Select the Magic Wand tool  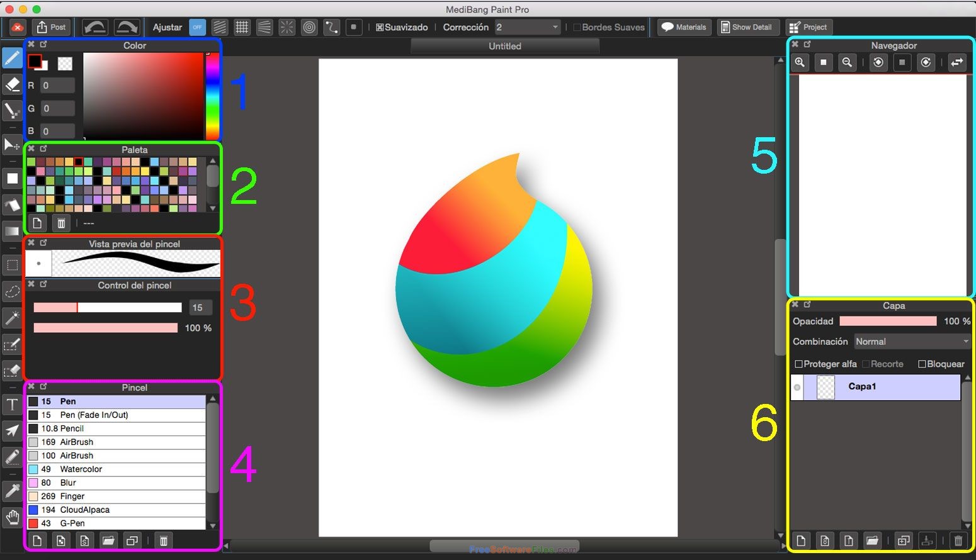coord(12,318)
